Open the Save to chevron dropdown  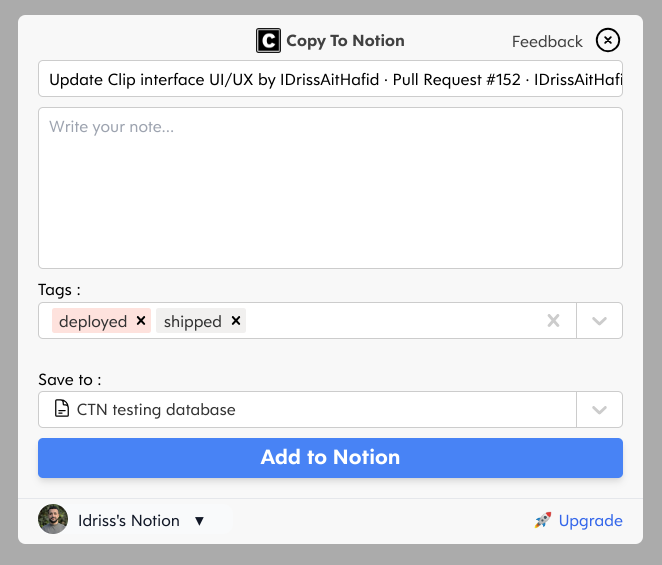pos(599,410)
